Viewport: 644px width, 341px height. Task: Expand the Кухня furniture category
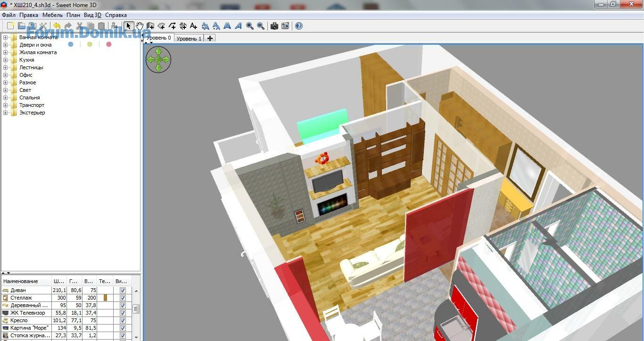(6, 60)
